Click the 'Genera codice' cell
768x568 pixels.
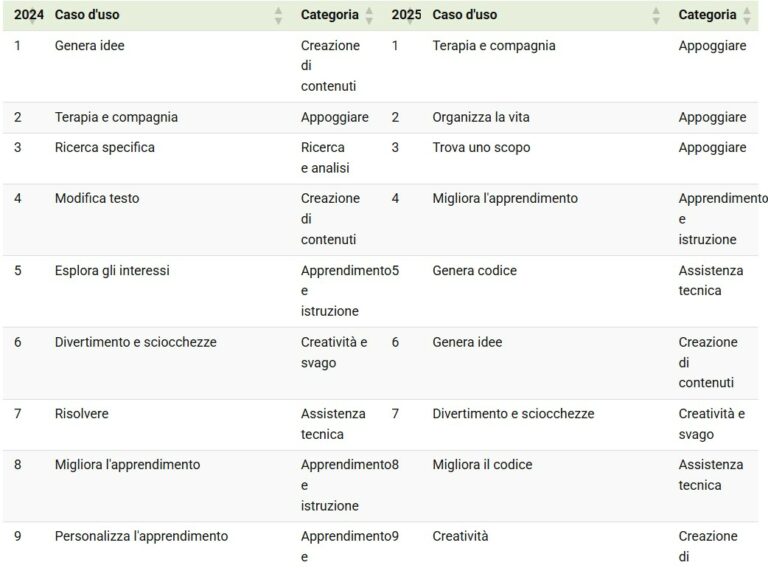click(474, 270)
